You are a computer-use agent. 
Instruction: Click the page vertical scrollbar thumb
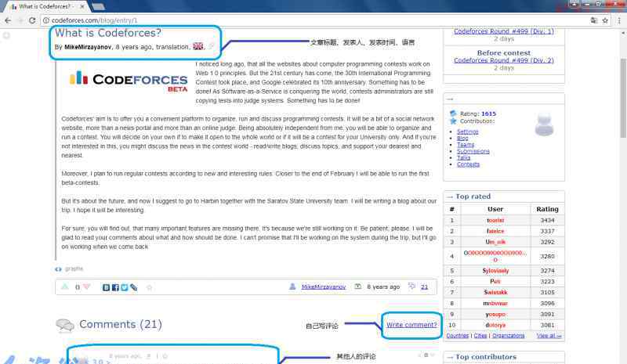coord(623,98)
